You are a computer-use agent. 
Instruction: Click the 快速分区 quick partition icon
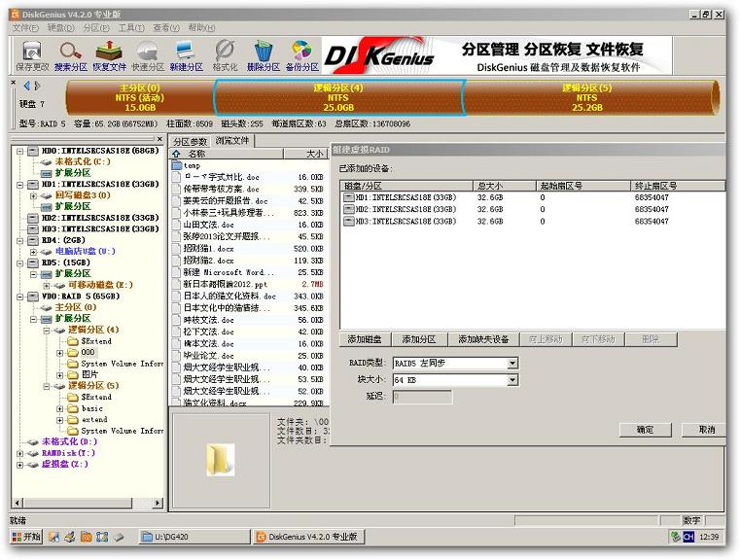pyautogui.click(x=148, y=55)
